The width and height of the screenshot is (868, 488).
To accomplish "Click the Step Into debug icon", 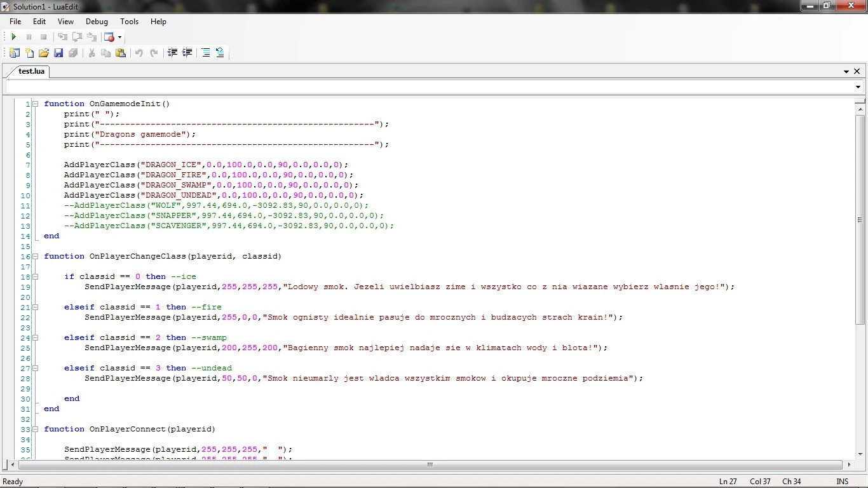I will (62, 37).
